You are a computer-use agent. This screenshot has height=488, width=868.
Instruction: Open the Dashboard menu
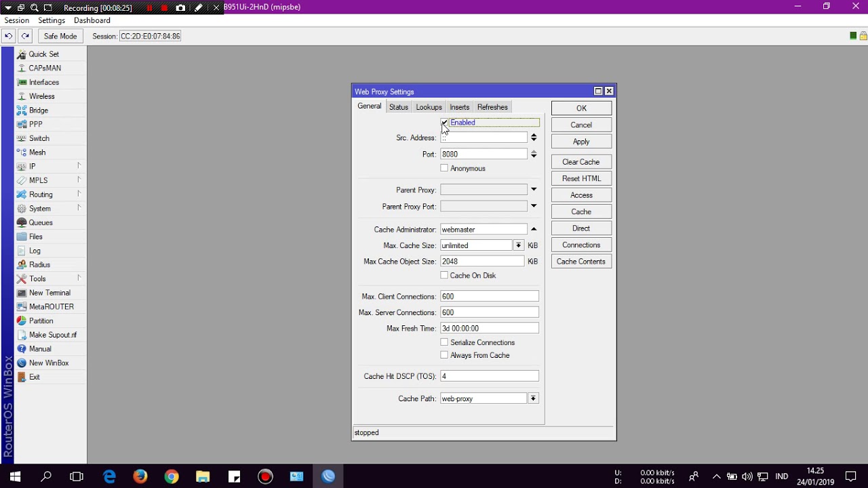tap(92, 21)
